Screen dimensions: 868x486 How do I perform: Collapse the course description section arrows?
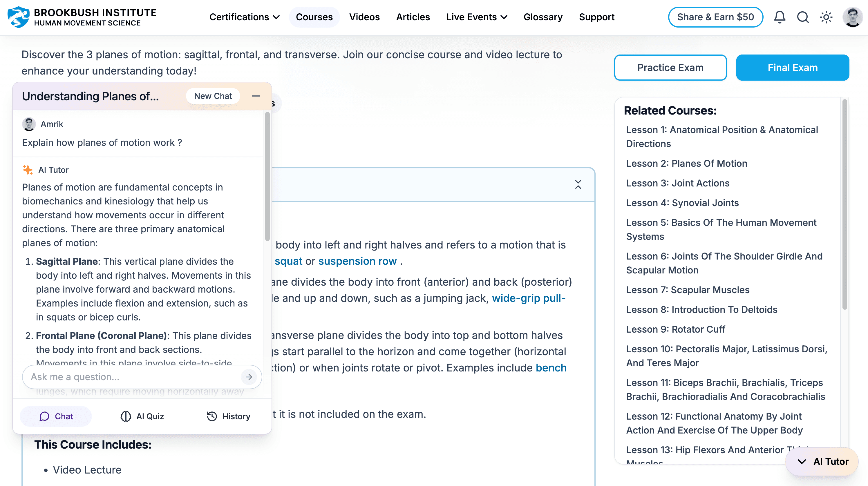[578, 184]
